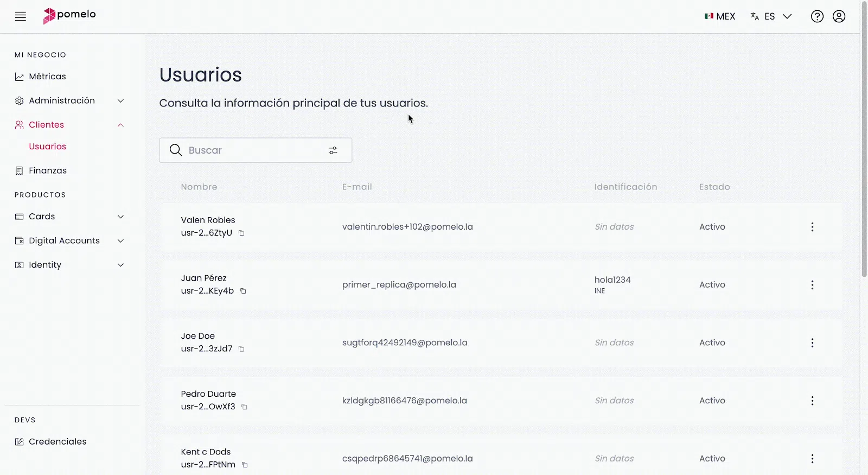Click the Métricas chart icon
868x475 pixels.
tap(20, 77)
